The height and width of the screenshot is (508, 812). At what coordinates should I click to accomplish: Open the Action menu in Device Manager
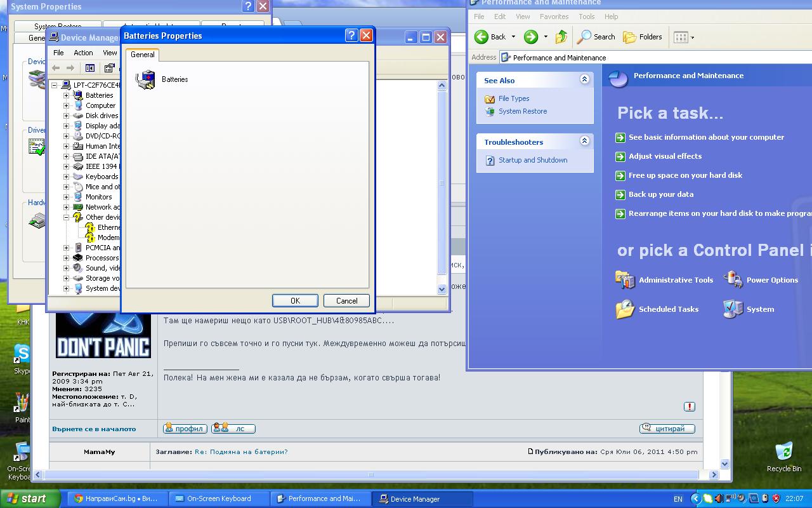83,53
